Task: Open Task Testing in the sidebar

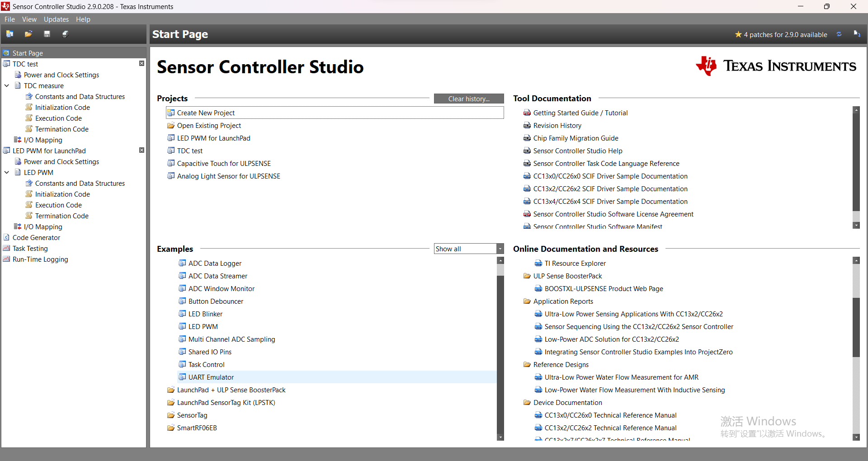Action: click(x=30, y=248)
